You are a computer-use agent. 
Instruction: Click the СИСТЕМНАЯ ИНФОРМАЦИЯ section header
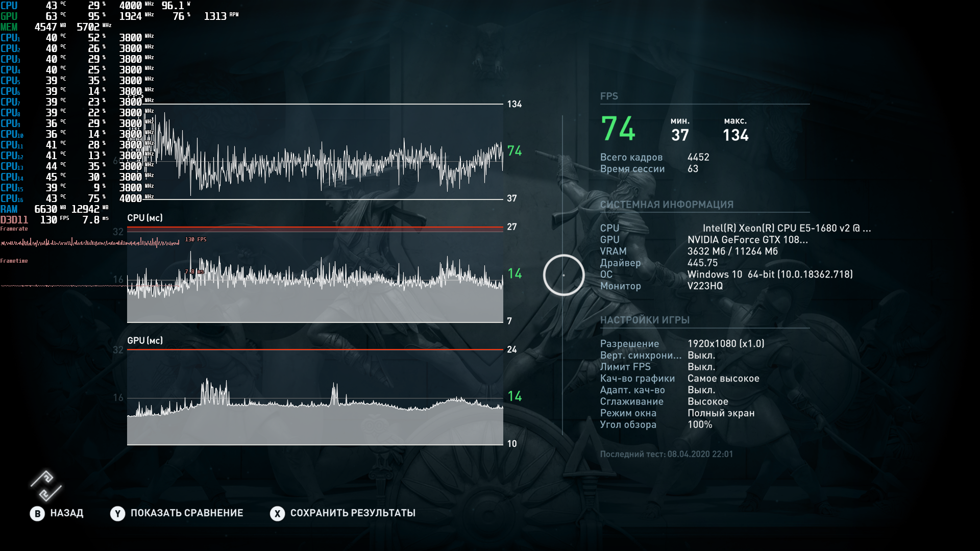tap(667, 205)
